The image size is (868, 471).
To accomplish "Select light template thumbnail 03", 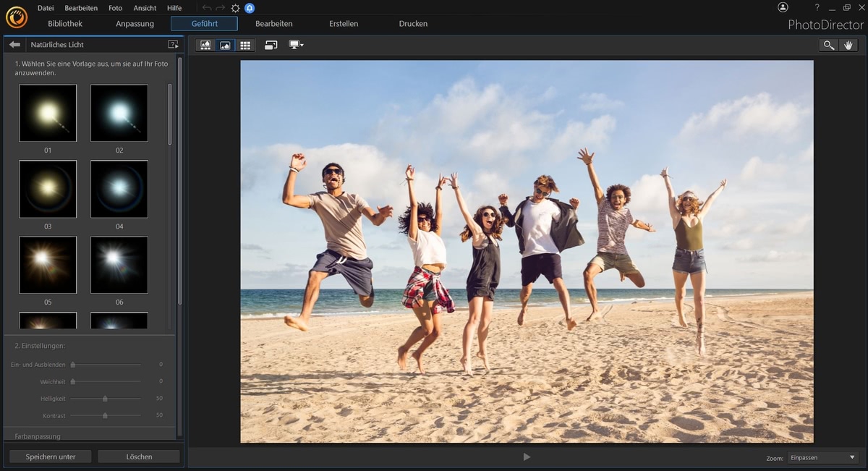I will pyautogui.click(x=48, y=189).
